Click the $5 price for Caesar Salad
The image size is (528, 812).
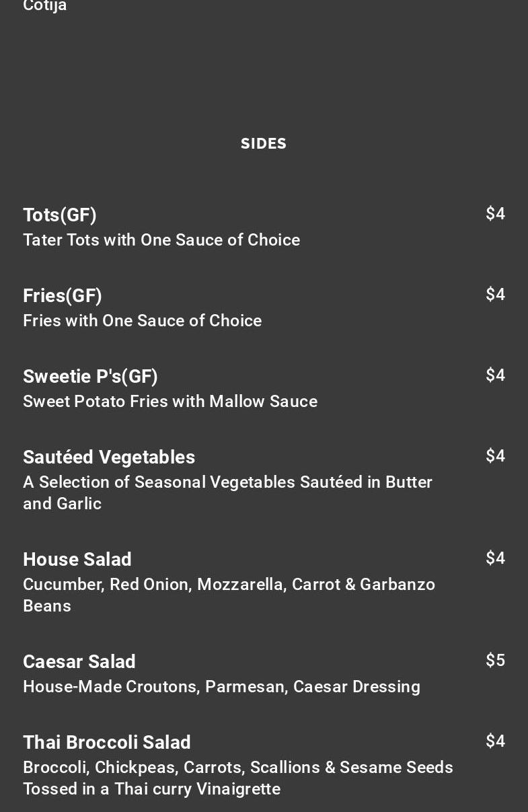click(x=495, y=660)
